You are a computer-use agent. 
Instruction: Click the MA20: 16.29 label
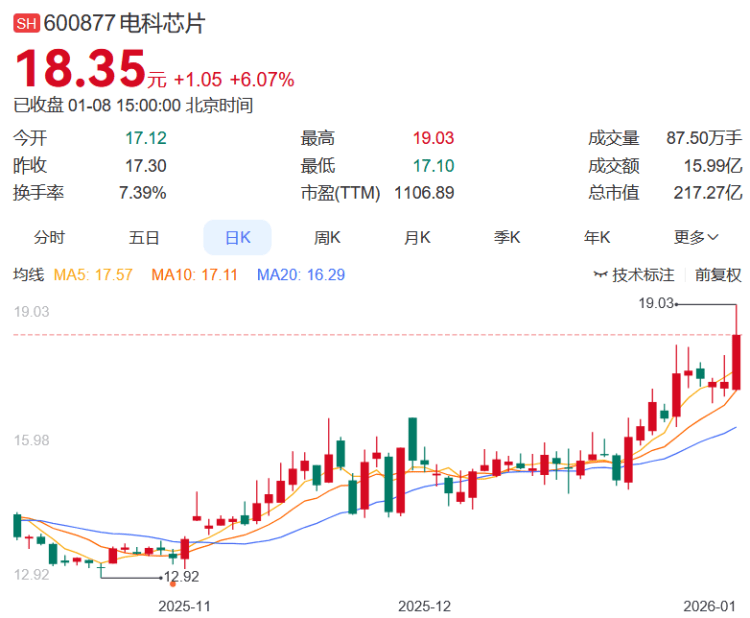click(x=301, y=275)
